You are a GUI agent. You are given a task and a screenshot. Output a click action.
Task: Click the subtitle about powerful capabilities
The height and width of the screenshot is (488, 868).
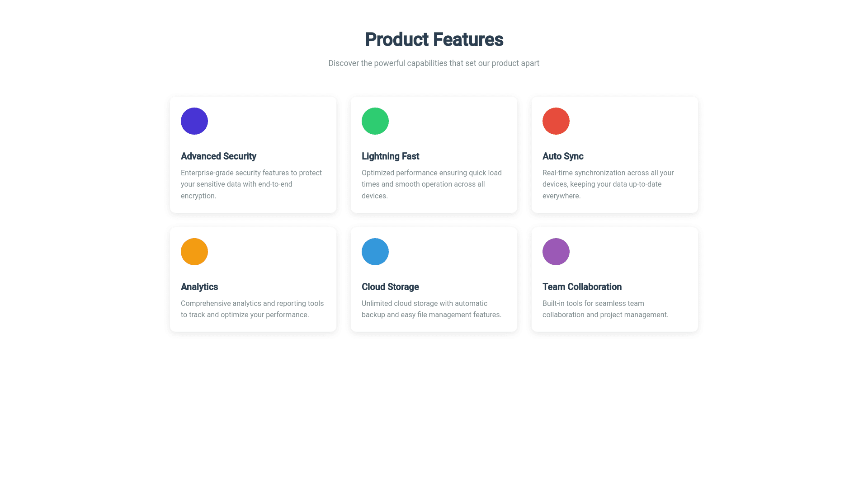click(434, 63)
